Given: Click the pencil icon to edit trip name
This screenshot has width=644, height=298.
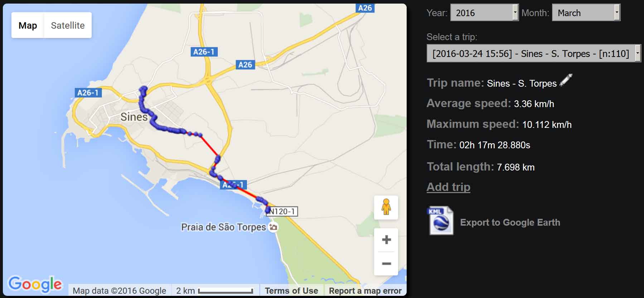Looking at the screenshot, I should click(566, 80).
